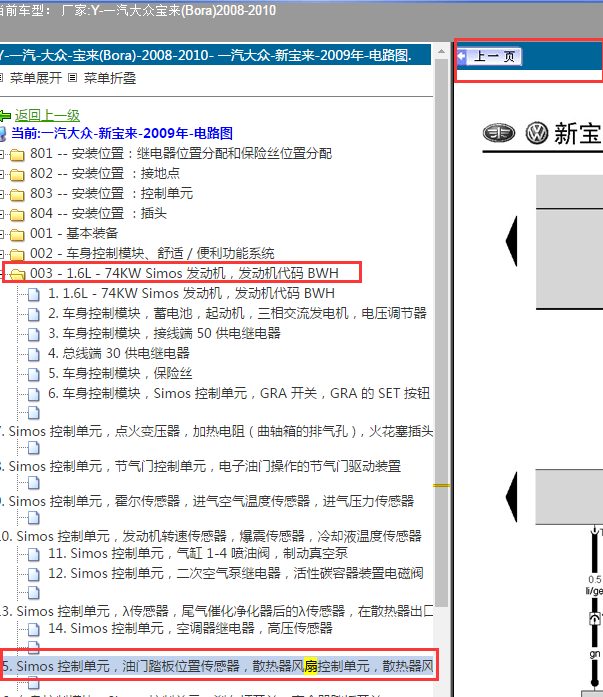Click document icon of page 14 空调器 entry
Screen dimensions: 603x697
click(34, 629)
